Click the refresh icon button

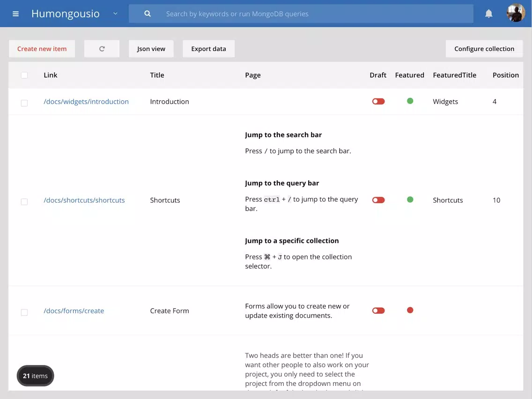pos(102,49)
